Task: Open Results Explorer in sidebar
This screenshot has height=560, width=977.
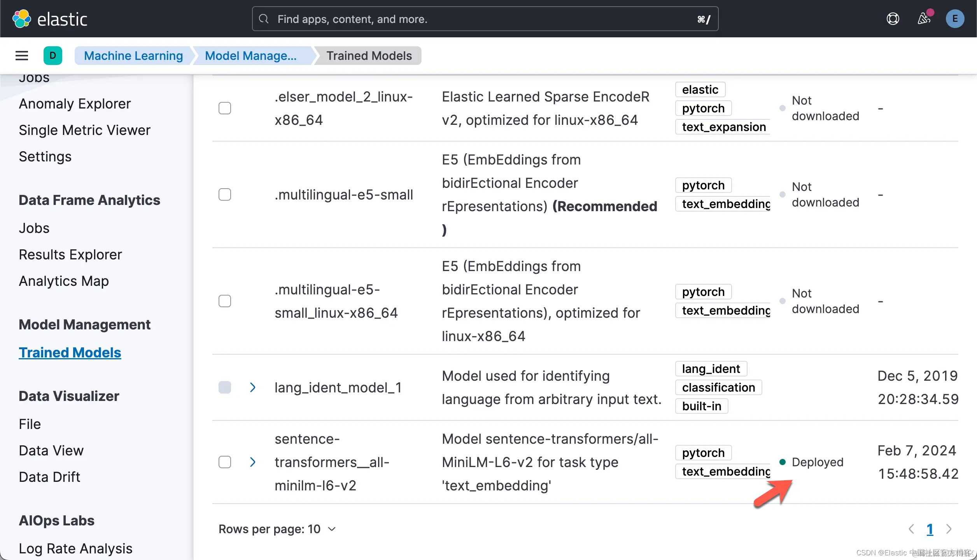Action: (x=70, y=254)
